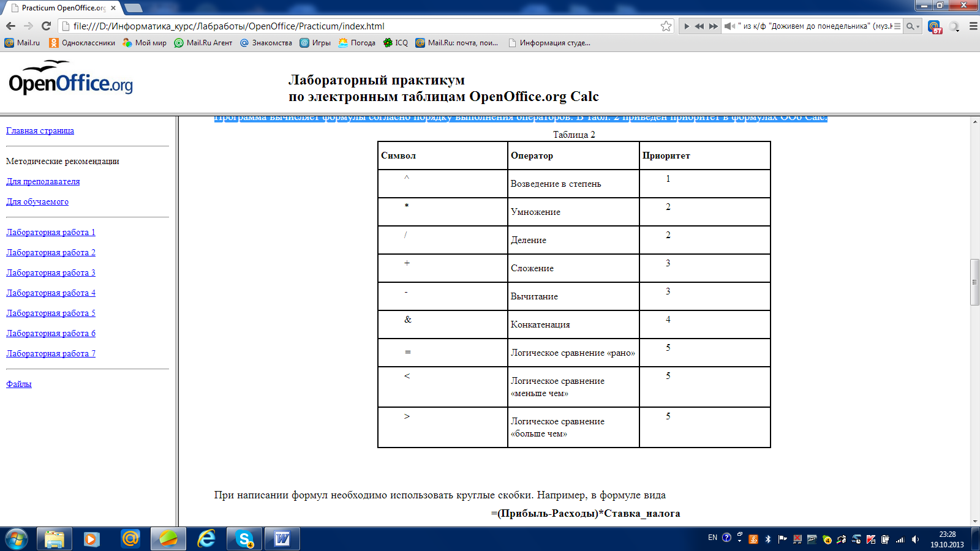Close the Practicum OpenOffice.org tab
Viewport: 980px width, 551px height.
coord(113,8)
